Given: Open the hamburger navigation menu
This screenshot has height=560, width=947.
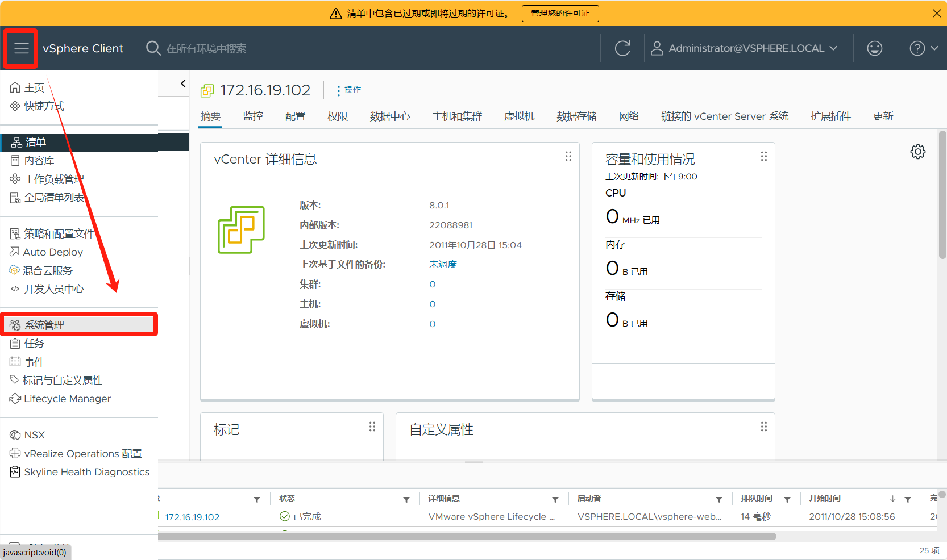Looking at the screenshot, I should point(21,48).
